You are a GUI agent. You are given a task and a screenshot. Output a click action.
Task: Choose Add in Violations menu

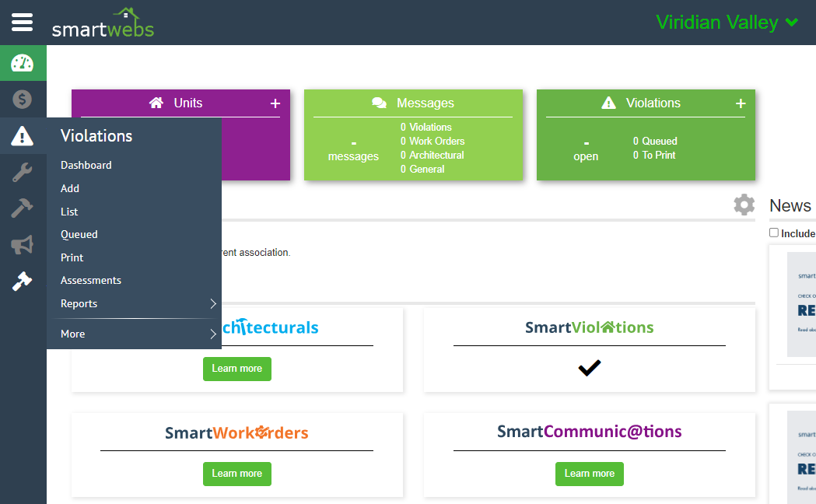(x=70, y=188)
